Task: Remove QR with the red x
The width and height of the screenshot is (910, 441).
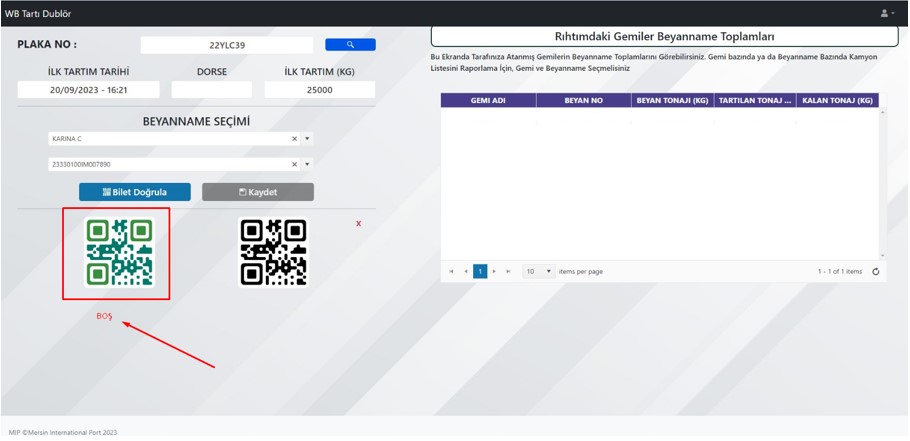Action: pos(359,223)
